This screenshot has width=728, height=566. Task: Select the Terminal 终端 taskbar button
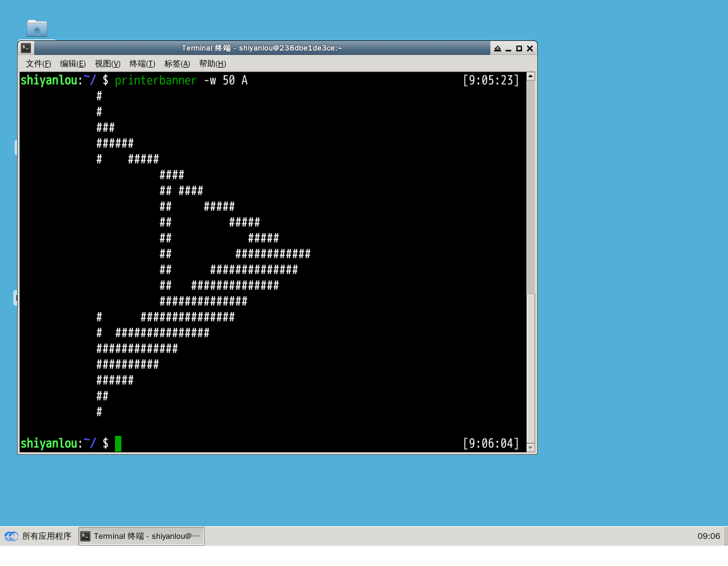click(142, 536)
